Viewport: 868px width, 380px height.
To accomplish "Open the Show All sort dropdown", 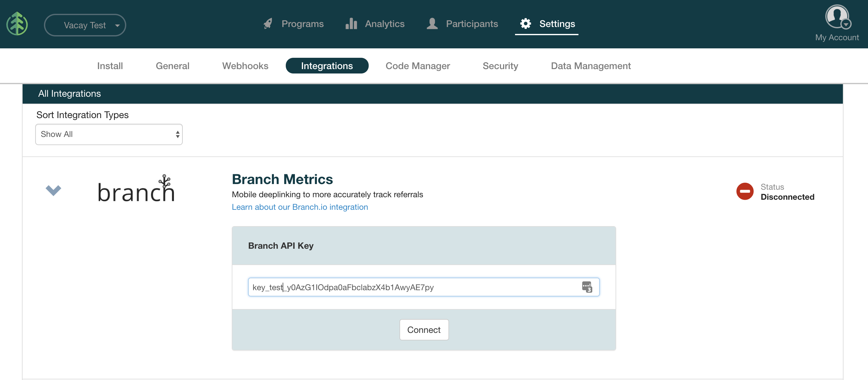I will [x=109, y=134].
